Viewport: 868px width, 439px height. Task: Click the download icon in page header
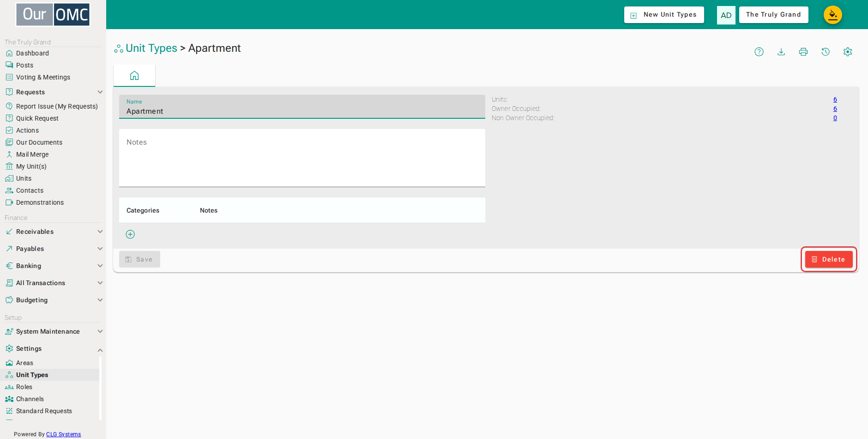[781, 52]
